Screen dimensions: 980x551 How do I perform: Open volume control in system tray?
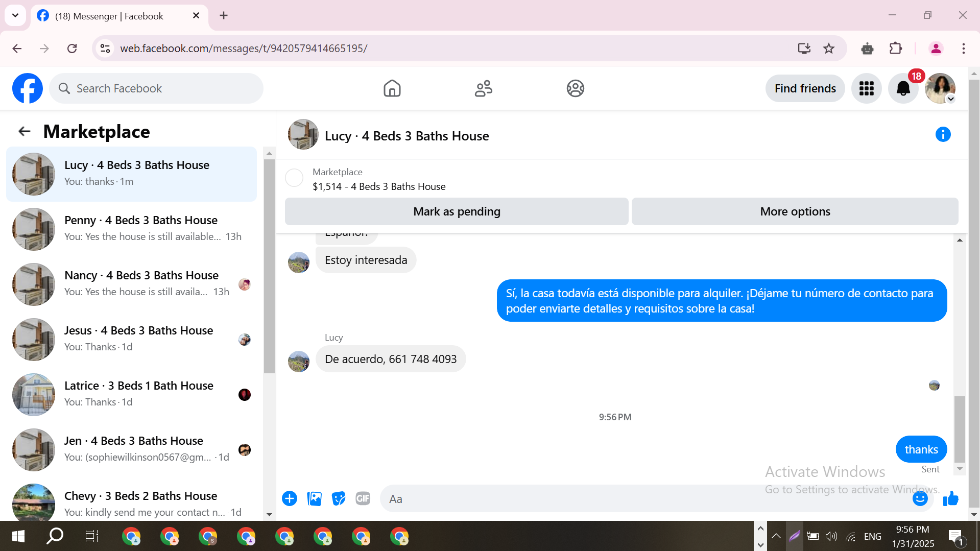tap(831, 536)
